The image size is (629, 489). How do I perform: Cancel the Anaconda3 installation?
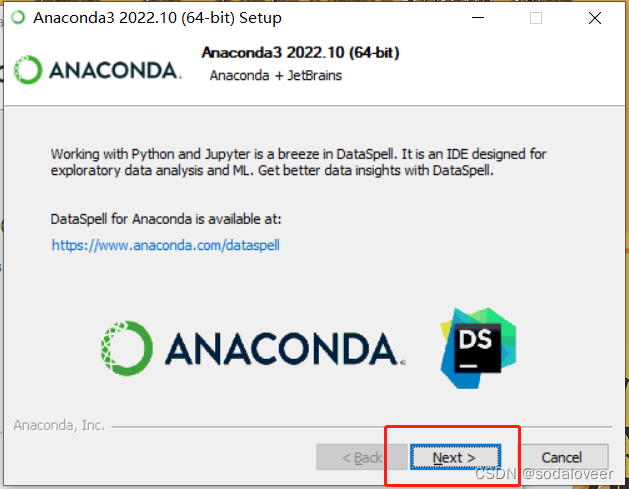pos(562,457)
